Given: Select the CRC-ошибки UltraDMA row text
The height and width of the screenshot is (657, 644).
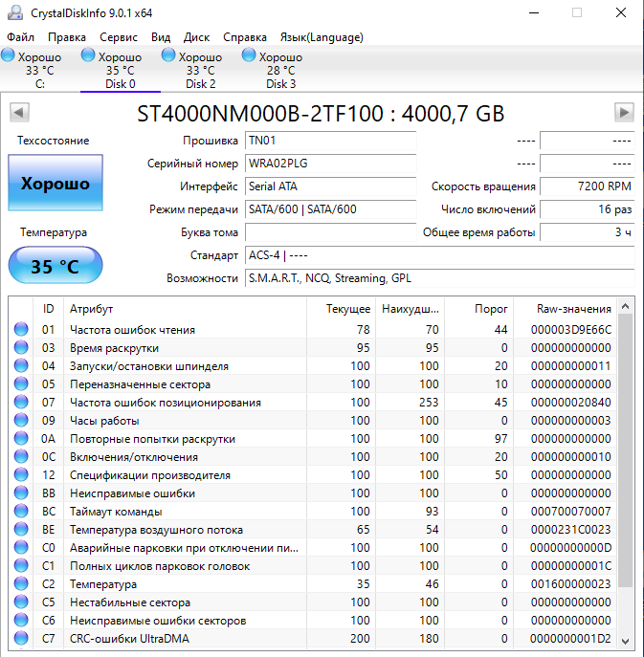Looking at the screenshot, I should pos(129,639).
